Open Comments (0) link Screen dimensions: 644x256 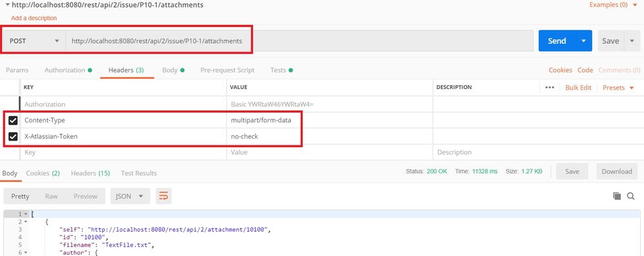pyautogui.click(x=619, y=70)
